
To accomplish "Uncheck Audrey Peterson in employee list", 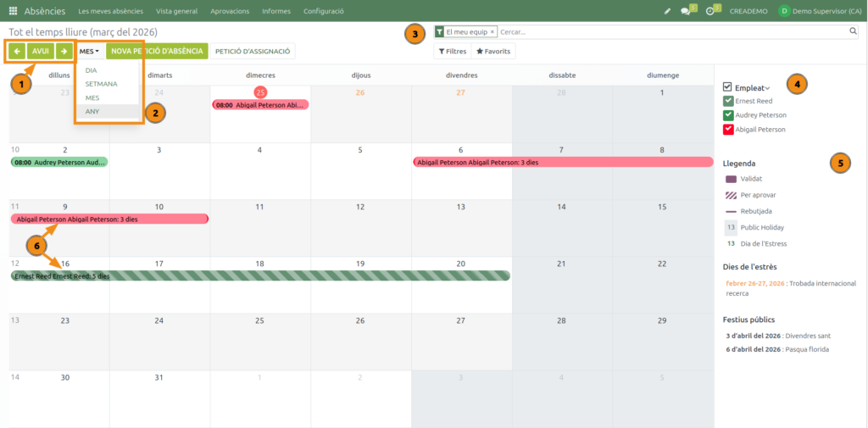I will coord(728,115).
